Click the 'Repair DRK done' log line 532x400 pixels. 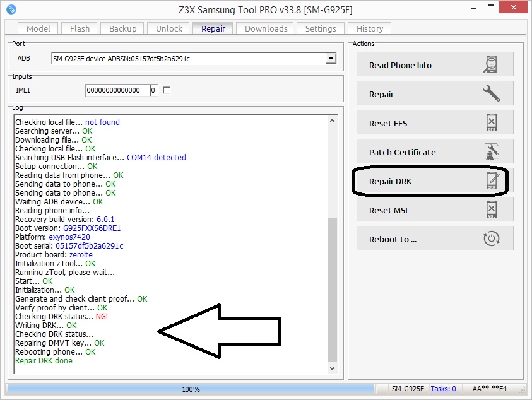point(44,361)
